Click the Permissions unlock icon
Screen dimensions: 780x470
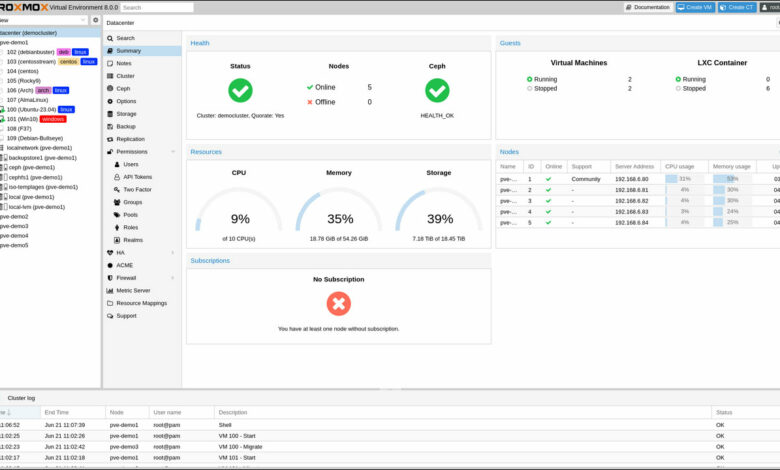[110, 152]
